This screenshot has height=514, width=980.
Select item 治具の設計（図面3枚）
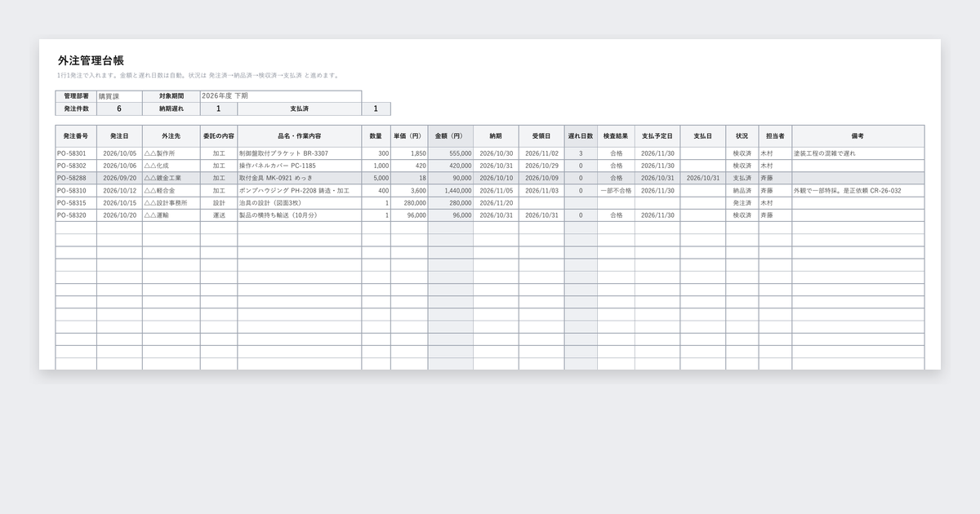coord(300,203)
